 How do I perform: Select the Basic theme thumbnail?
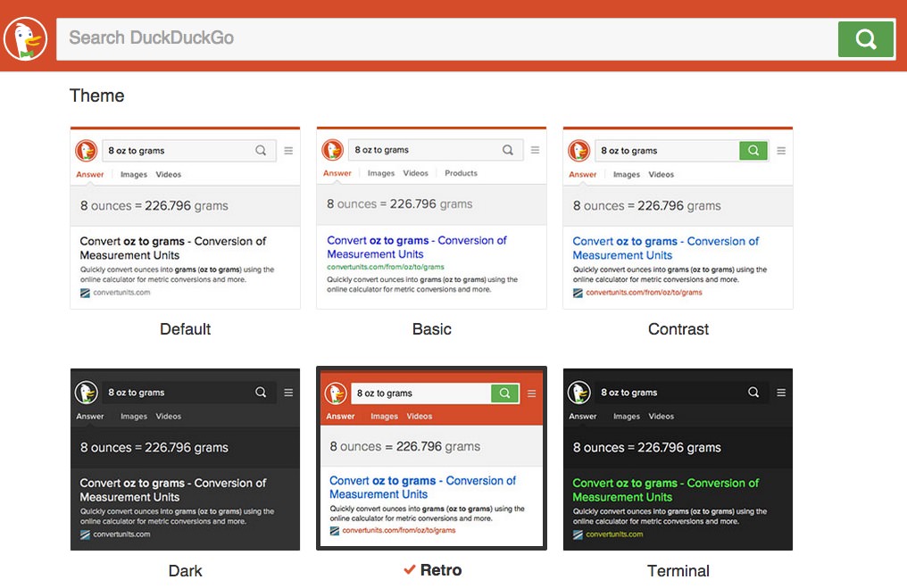431,218
